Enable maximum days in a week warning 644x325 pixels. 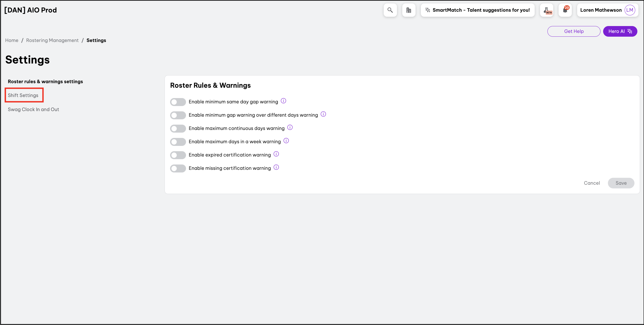click(178, 142)
